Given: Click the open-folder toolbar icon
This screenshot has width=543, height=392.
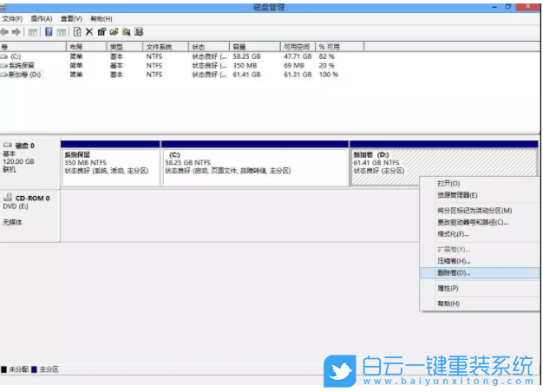Looking at the screenshot, I should (x=113, y=31).
